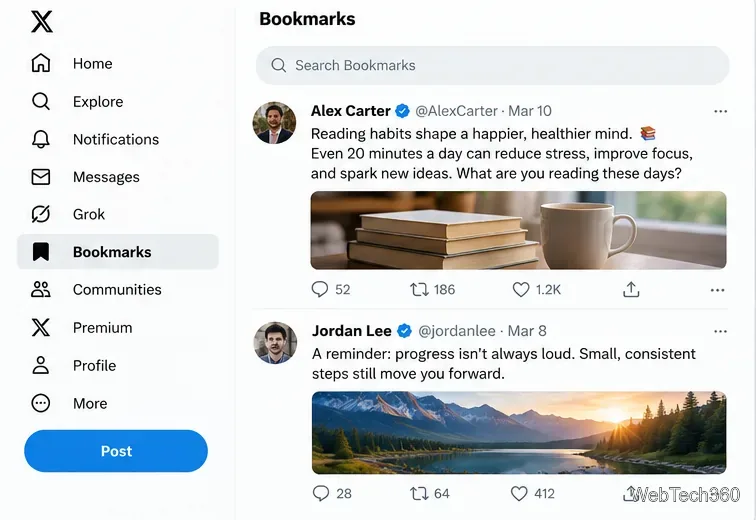Open the Messages envelope icon
This screenshot has width=756, height=520.
tap(40, 177)
